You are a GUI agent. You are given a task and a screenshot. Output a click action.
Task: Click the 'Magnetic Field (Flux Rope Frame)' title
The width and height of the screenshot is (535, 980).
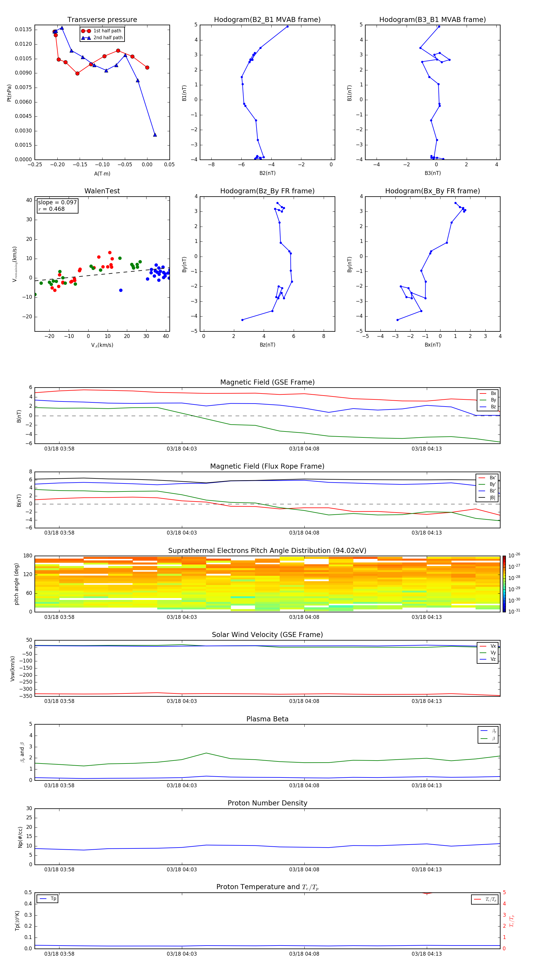pyautogui.click(x=267, y=467)
